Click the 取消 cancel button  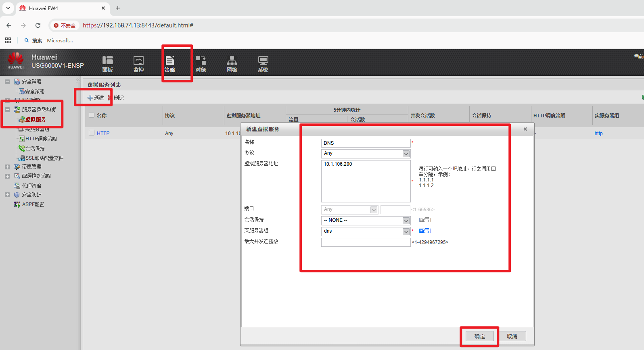tap(512, 336)
